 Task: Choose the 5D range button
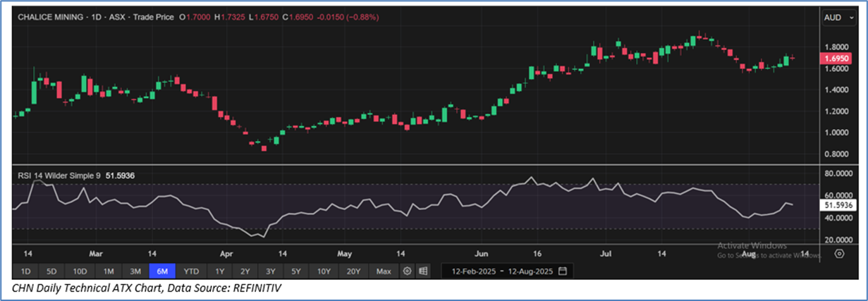click(51, 271)
